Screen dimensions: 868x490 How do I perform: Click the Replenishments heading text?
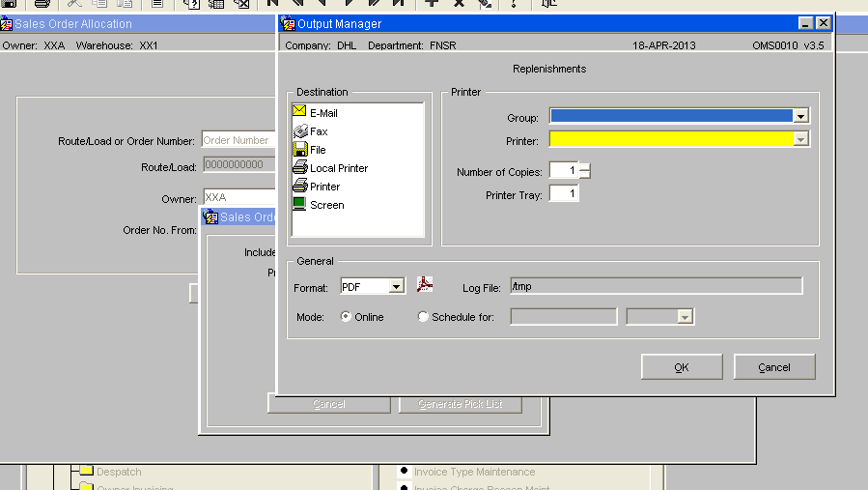point(549,69)
